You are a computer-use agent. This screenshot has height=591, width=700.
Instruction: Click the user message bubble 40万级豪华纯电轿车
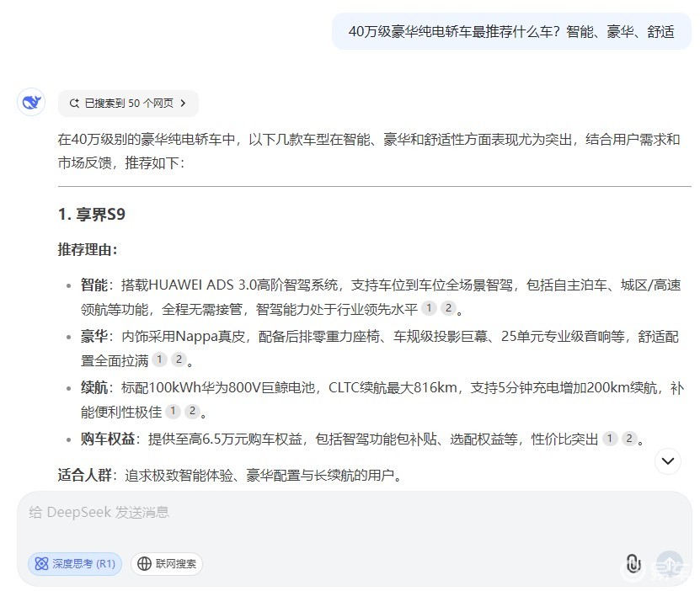[511, 32]
